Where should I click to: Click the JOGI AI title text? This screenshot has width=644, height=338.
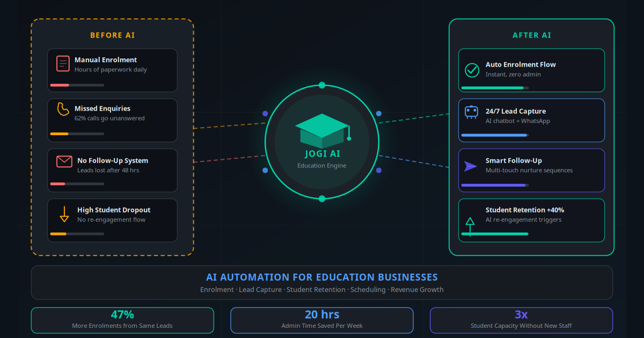point(322,153)
